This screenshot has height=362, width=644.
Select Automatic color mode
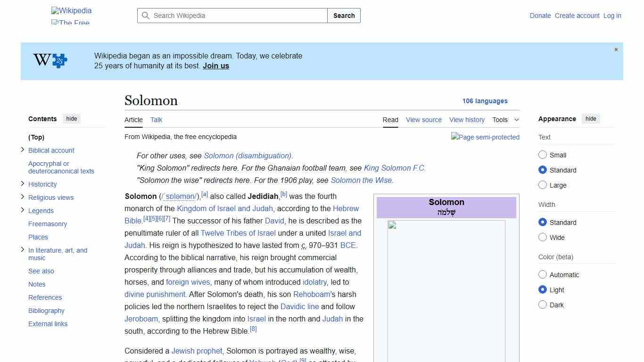pos(543,274)
